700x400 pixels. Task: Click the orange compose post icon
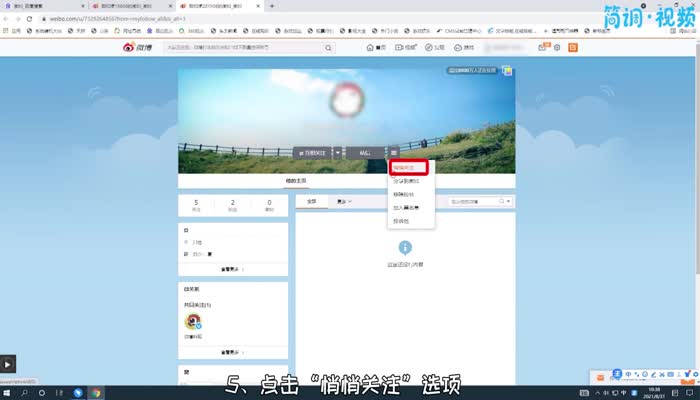pos(572,47)
